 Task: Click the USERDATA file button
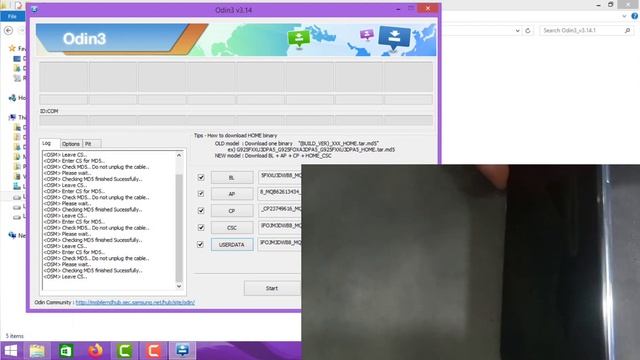(232, 245)
